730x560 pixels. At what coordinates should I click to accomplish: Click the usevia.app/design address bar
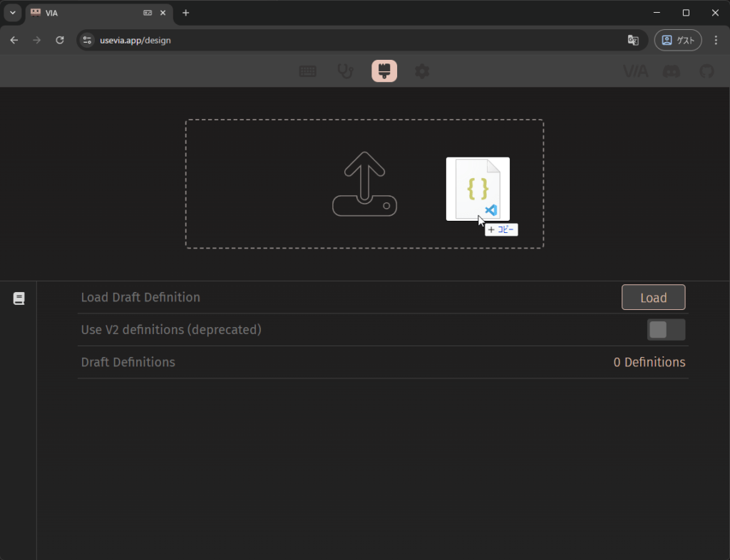tap(361, 40)
